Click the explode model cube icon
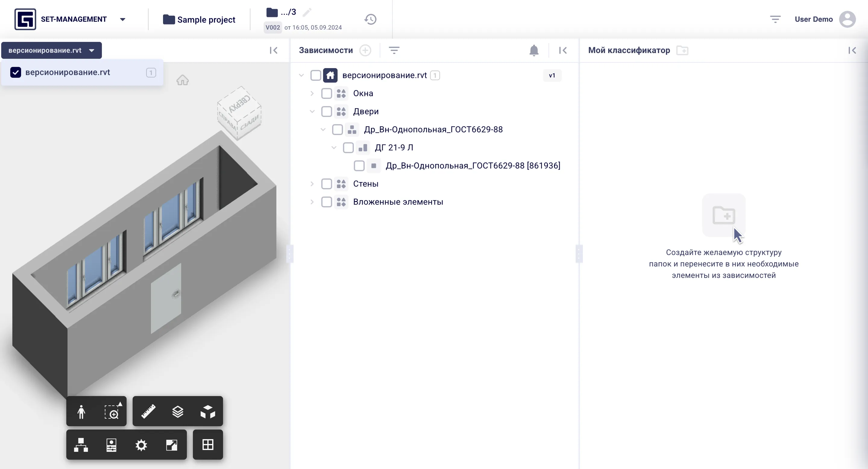Screen dimensions: 868x469 click(208, 411)
